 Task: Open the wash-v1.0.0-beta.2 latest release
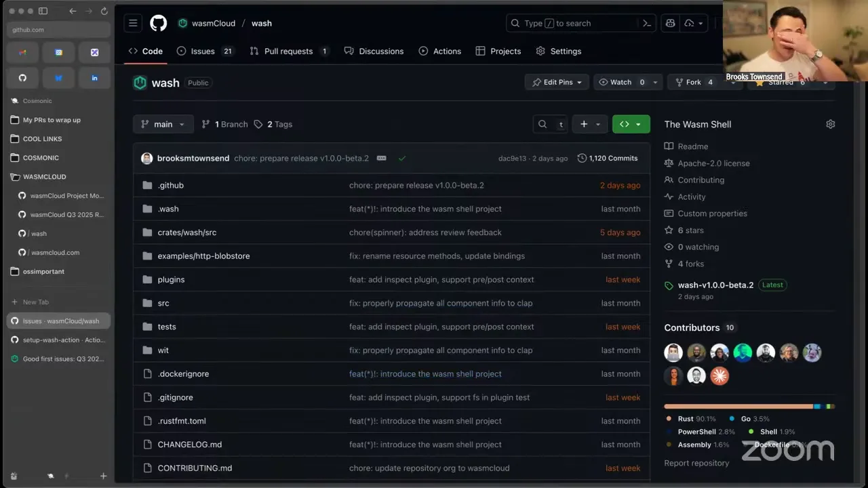click(715, 285)
